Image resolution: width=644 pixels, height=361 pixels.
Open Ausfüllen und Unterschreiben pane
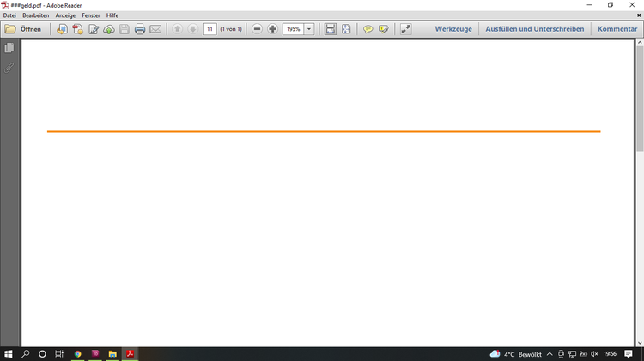point(534,29)
